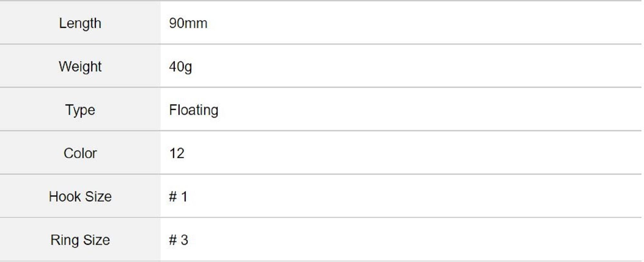This screenshot has width=644, height=262.
Task: Select the # 3 ring size value
Action: click(178, 240)
